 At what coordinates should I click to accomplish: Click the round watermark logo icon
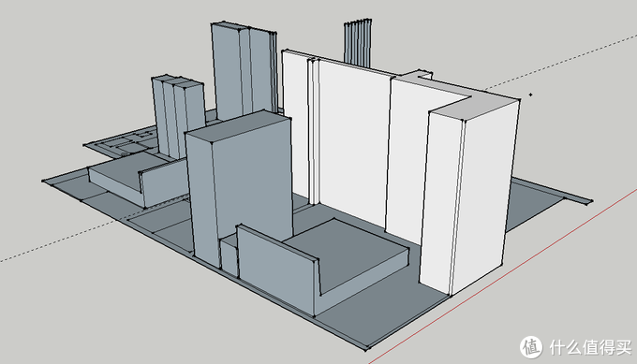(531, 347)
